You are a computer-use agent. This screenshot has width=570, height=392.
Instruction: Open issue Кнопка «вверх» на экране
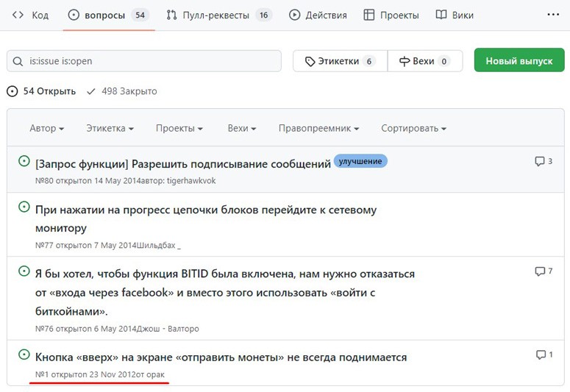coord(221,357)
